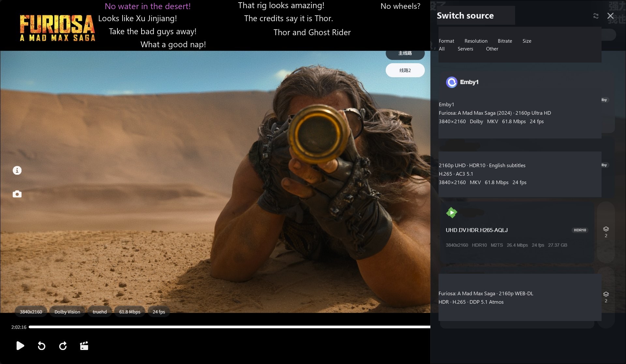Click the playback progress bar
The width and height of the screenshot is (626, 364).
(x=229, y=327)
